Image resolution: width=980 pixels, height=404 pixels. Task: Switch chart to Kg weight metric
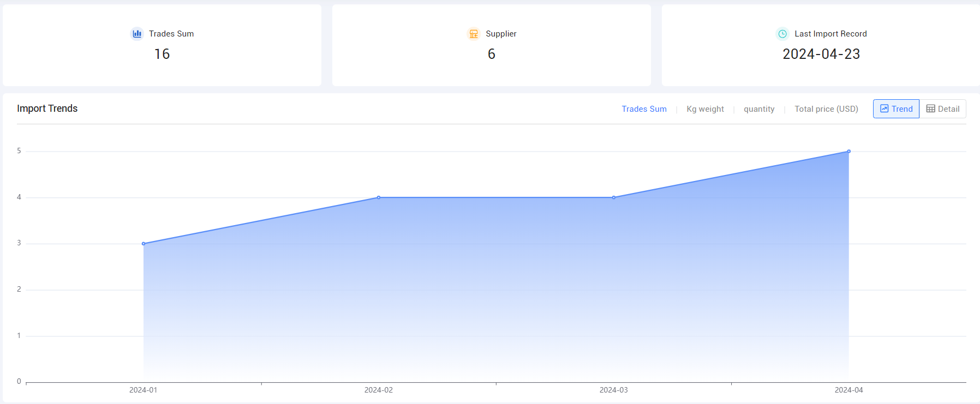705,109
